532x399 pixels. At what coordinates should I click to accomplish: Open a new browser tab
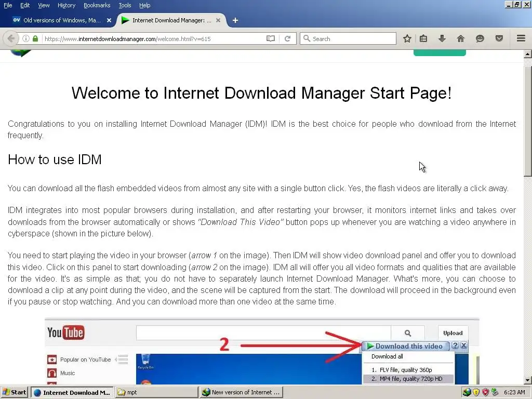(235, 20)
